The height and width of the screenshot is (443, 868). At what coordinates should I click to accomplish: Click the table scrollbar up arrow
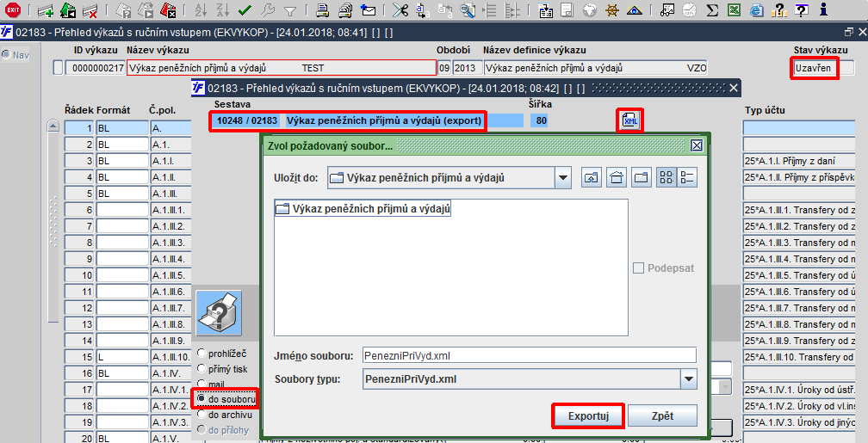53,126
